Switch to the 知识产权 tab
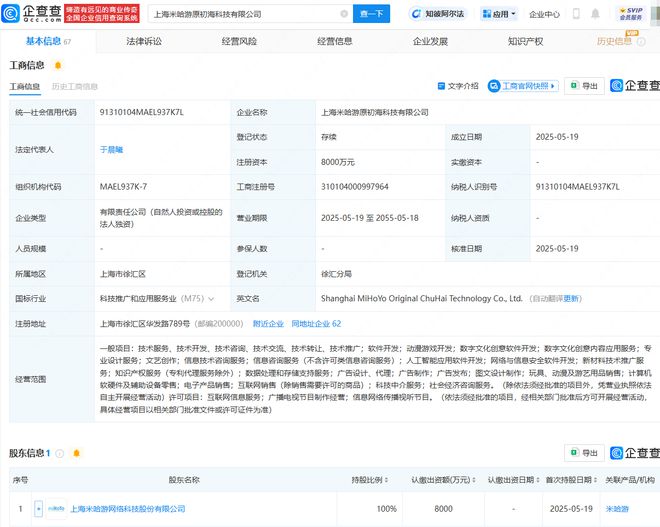The width and height of the screenshot is (660, 527). pyautogui.click(x=525, y=41)
